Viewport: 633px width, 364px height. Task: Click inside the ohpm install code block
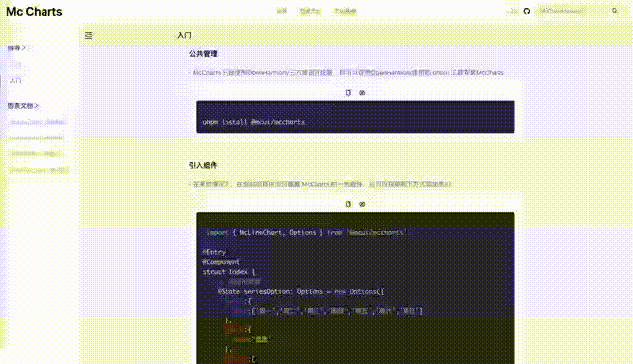pos(355,117)
